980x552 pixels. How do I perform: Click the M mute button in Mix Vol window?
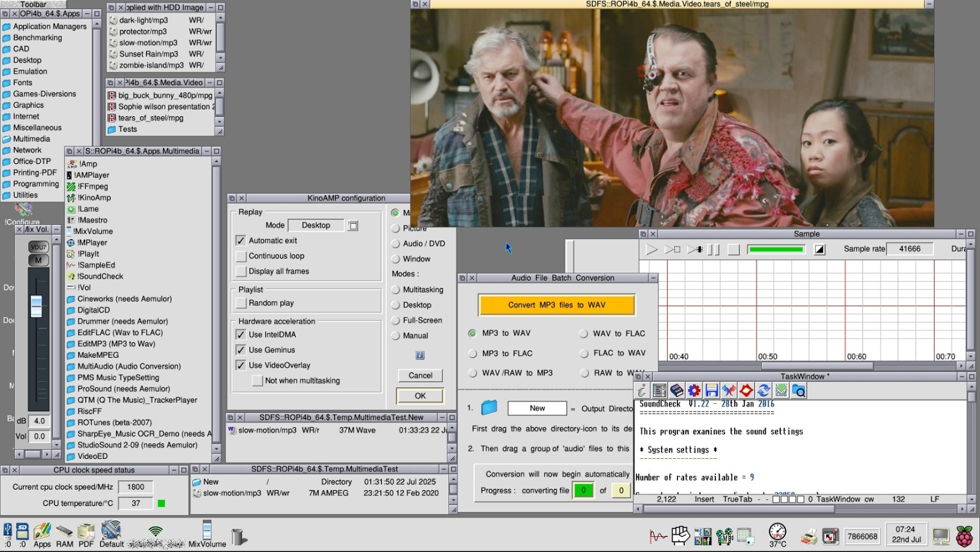(38, 260)
